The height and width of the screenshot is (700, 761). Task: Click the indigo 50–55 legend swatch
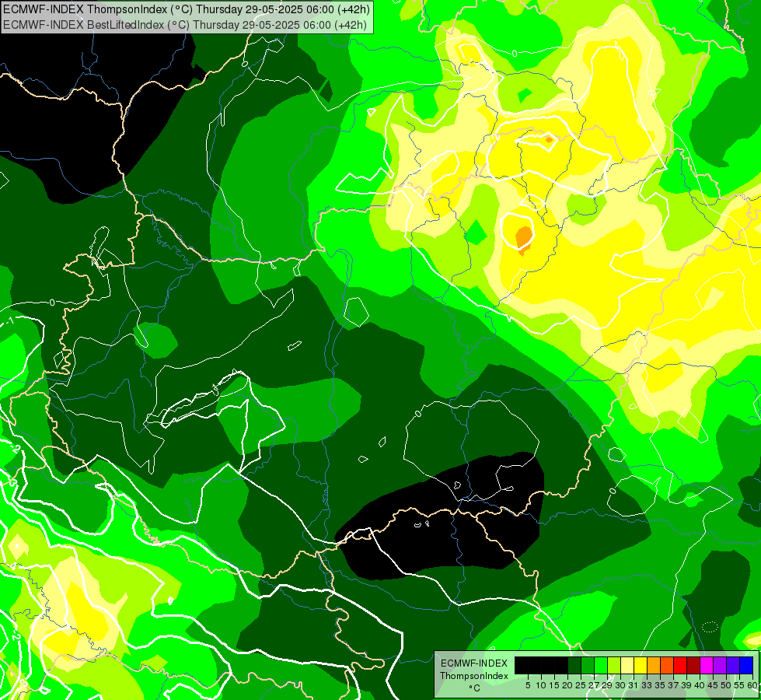coord(733,665)
